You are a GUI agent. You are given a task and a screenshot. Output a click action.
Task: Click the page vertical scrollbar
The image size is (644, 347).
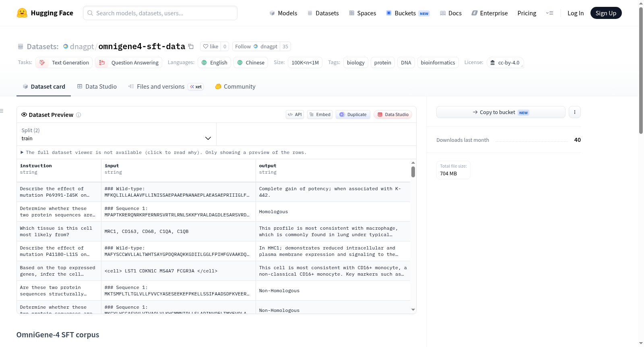coord(641,71)
